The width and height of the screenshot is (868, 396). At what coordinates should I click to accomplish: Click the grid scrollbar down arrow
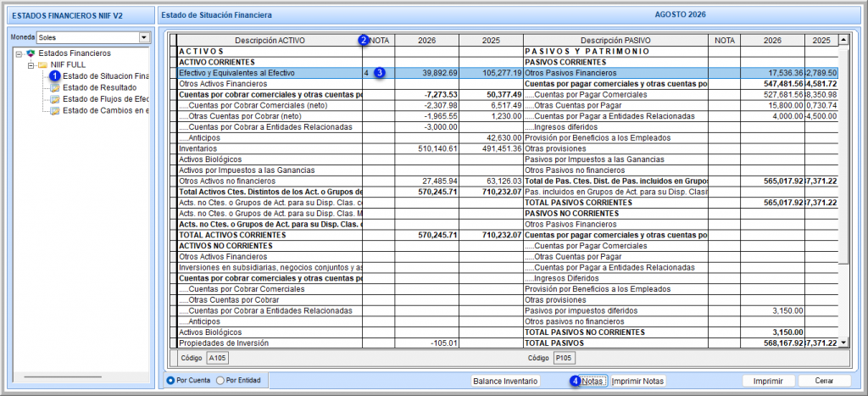843,343
